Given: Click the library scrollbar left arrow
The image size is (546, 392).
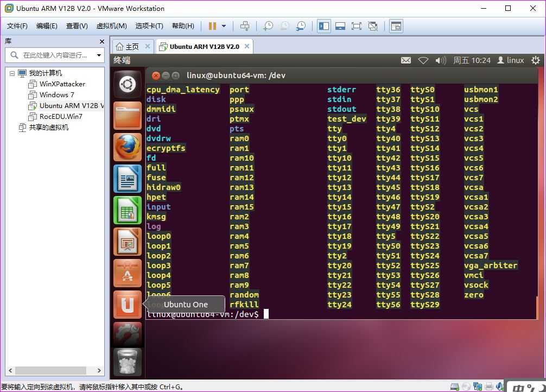Looking at the screenshot, I should pos(10,370).
